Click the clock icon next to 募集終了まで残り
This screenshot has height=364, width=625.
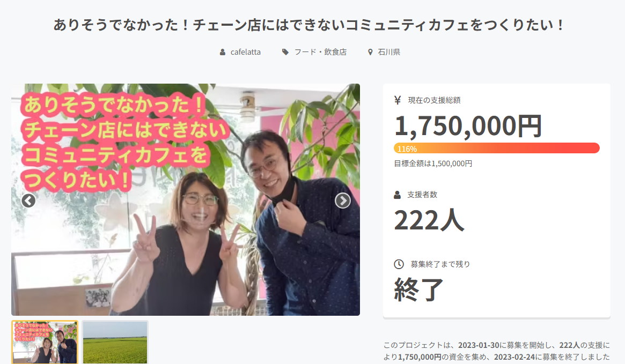pyautogui.click(x=399, y=264)
